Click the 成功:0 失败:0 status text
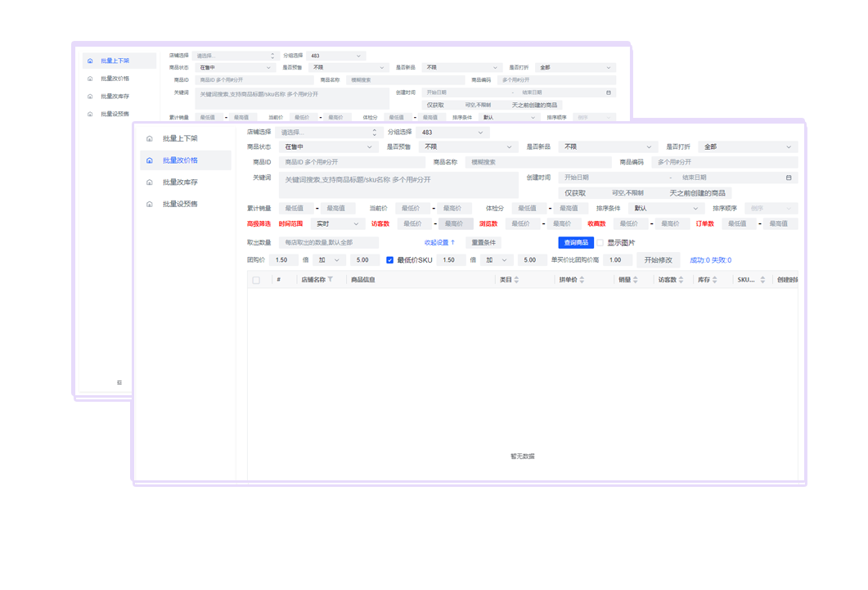868x590 pixels. pyautogui.click(x=711, y=260)
